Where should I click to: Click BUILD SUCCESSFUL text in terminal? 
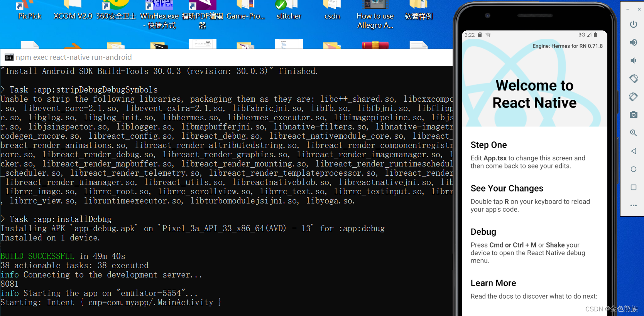(37, 256)
